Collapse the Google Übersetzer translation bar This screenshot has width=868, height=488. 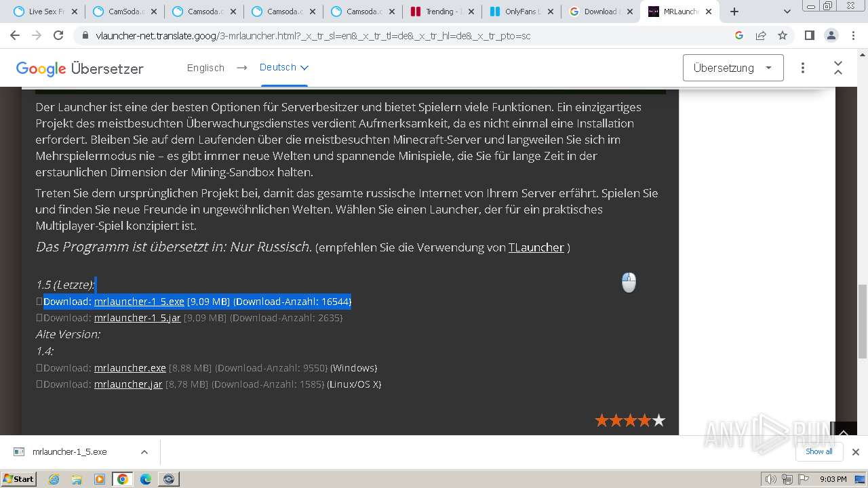(x=838, y=68)
